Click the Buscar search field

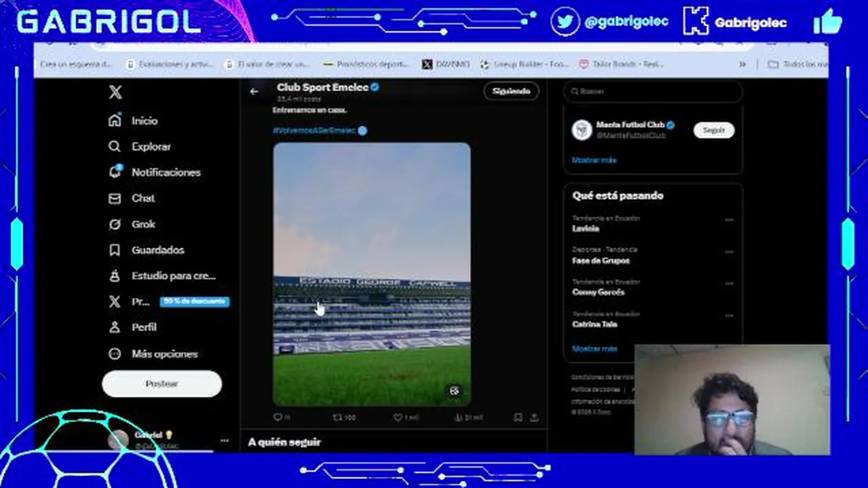pos(654,91)
